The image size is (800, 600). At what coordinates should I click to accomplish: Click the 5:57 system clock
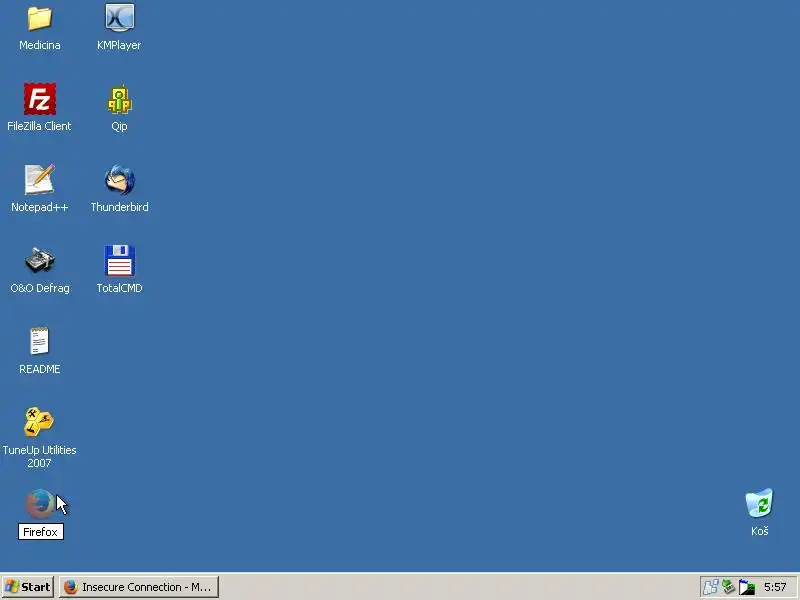pyautogui.click(x=775, y=587)
